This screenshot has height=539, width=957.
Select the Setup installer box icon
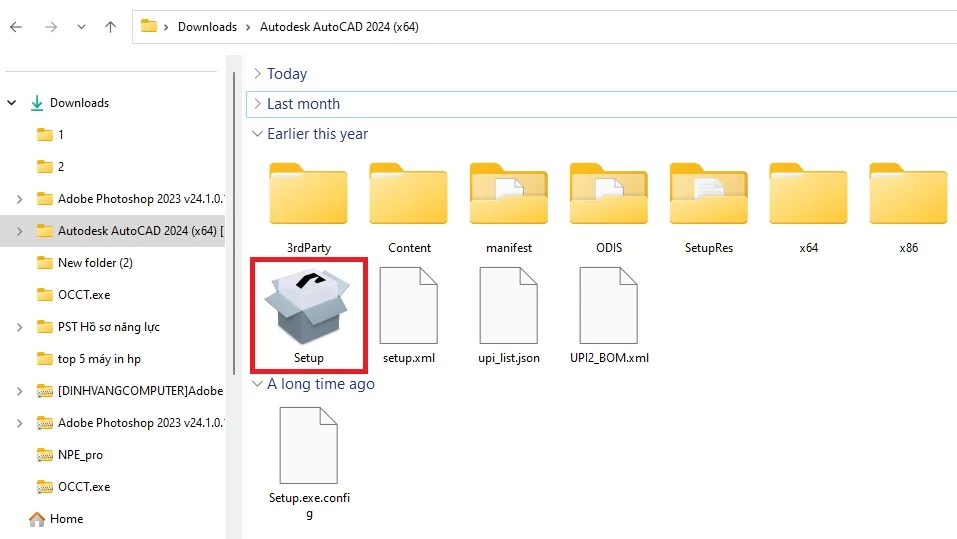tap(308, 308)
